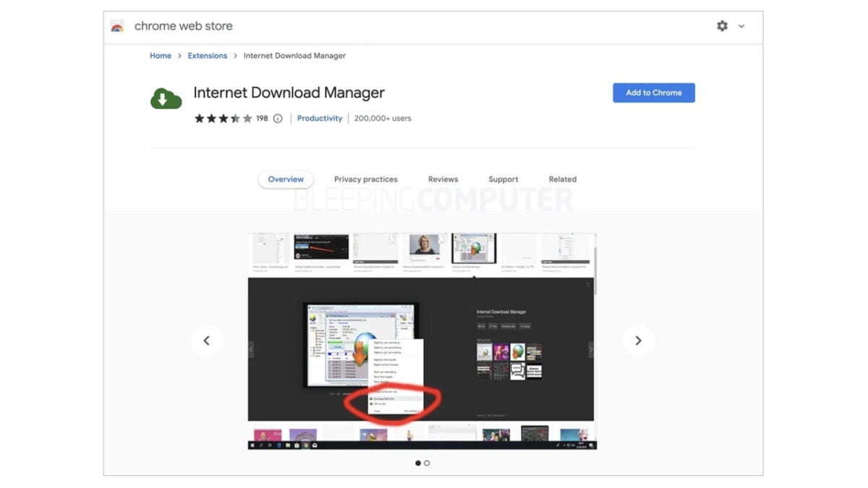Click Internet Download Manager breadcrumb text
This screenshot has width=868, height=488.
(294, 56)
